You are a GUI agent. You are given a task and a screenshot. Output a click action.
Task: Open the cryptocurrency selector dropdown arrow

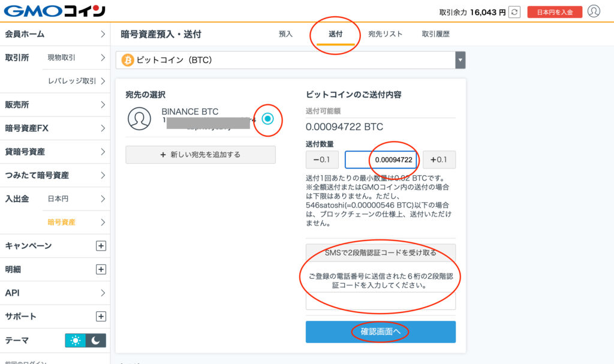point(460,60)
